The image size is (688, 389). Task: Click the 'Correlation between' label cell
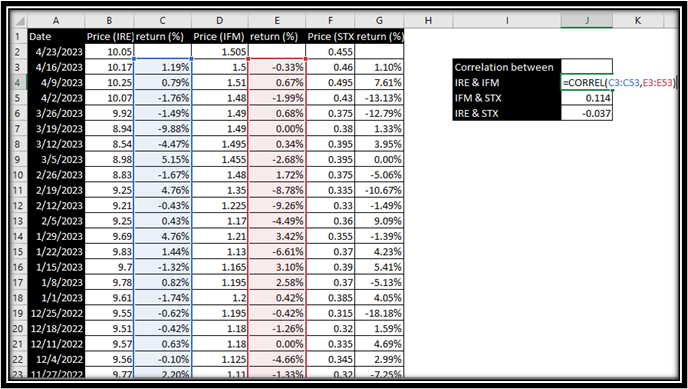click(x=507, y=67)
